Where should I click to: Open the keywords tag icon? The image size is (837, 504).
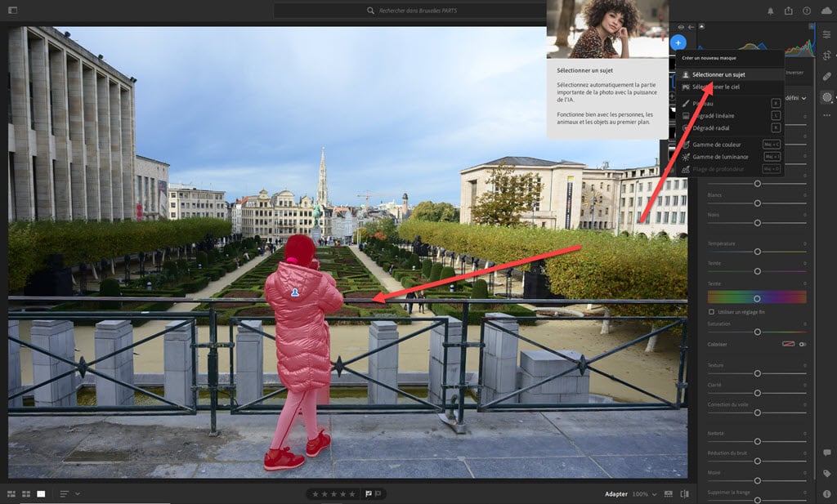point(826,474)
